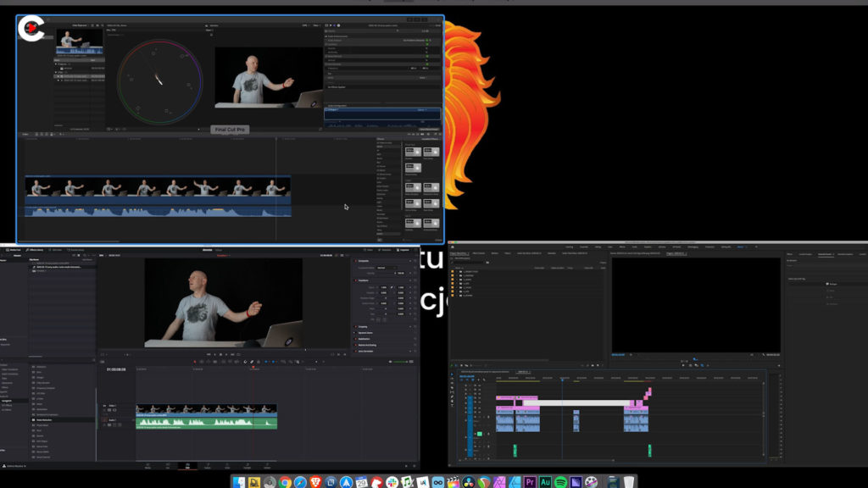The height and width of the screenshot is (488, 868).
Task: Expand the Cropping section in DaVinci inspector
Action: [364, 326]
